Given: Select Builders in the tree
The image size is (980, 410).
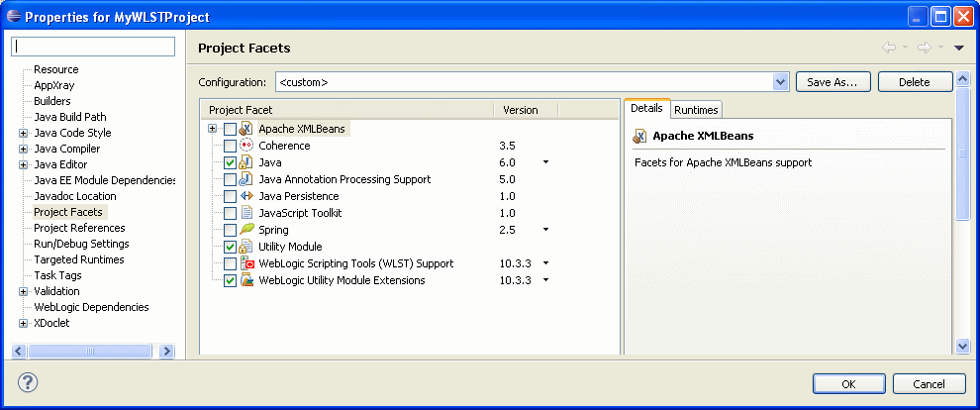Looking at the screenshot, I should click(x=51, y=101).
